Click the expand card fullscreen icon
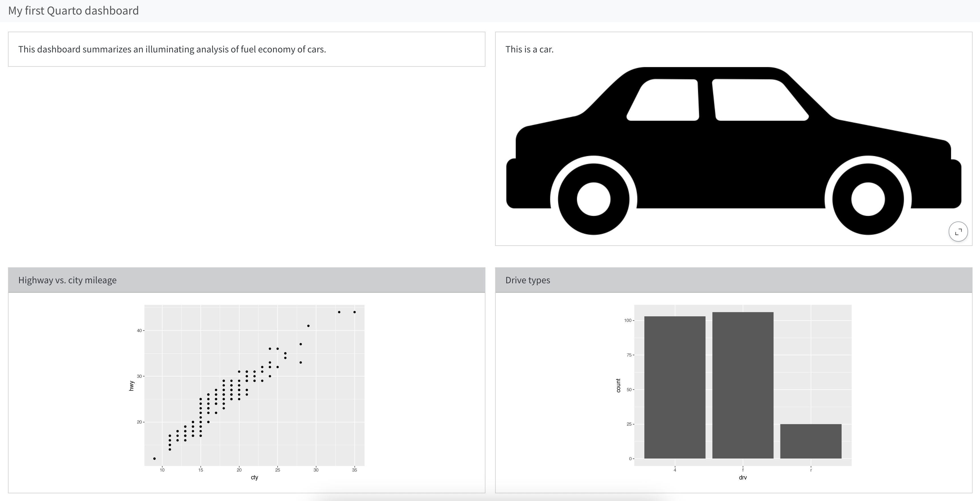 pos(958,231)
